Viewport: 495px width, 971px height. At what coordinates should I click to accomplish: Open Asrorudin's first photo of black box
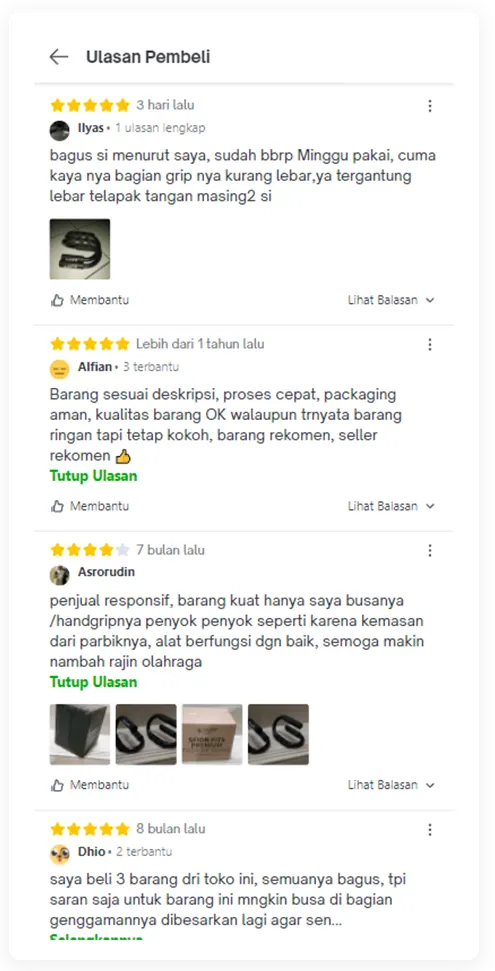click(x=80, y=734)
